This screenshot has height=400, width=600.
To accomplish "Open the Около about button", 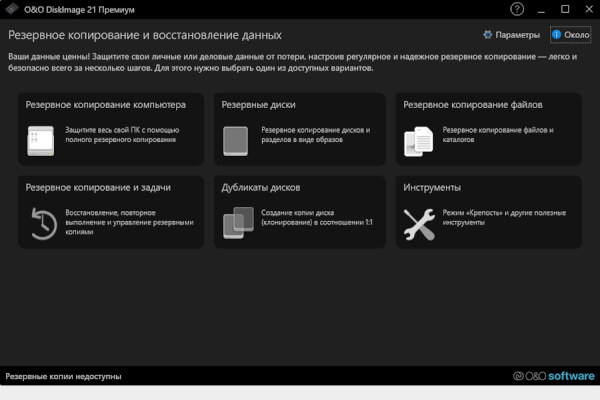I will tap(571, 35).
